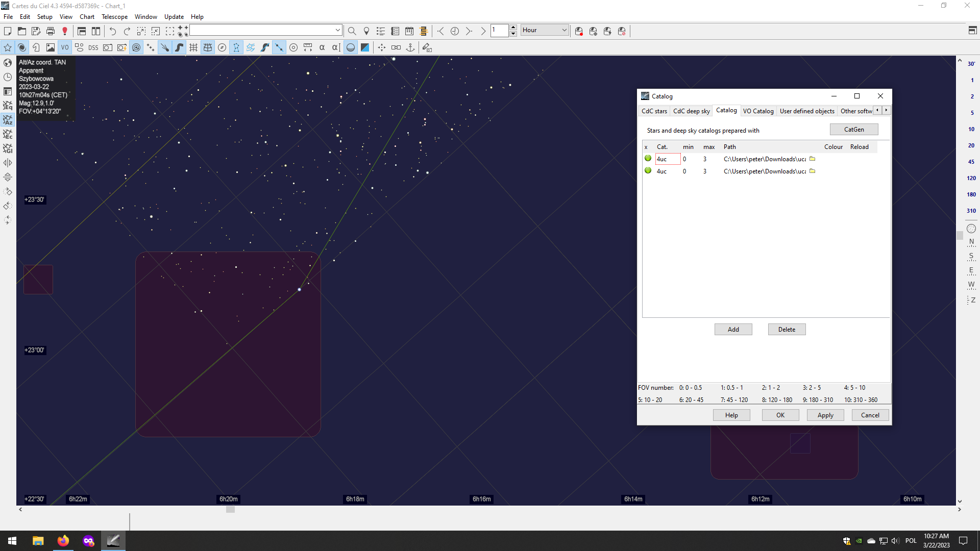Select the Ecliptic coordinates sidebar icon

pos(8,134)
